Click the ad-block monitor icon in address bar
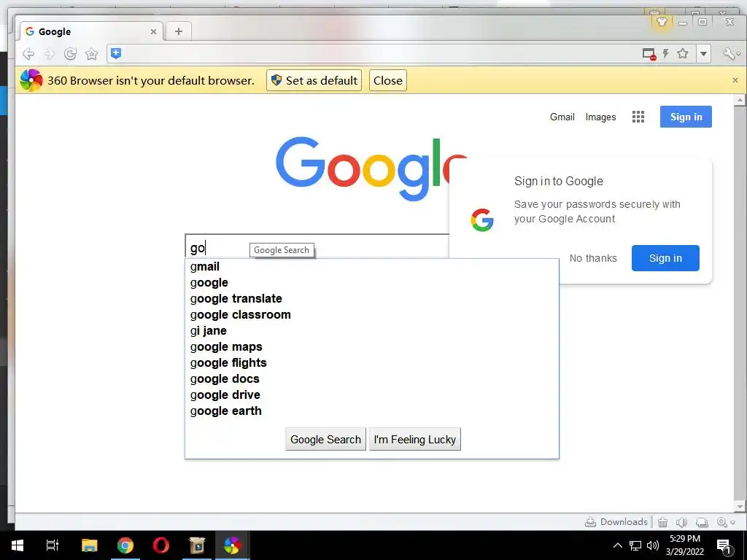The width and height of the screenshot is (747, 560). (x=649, y=54)
